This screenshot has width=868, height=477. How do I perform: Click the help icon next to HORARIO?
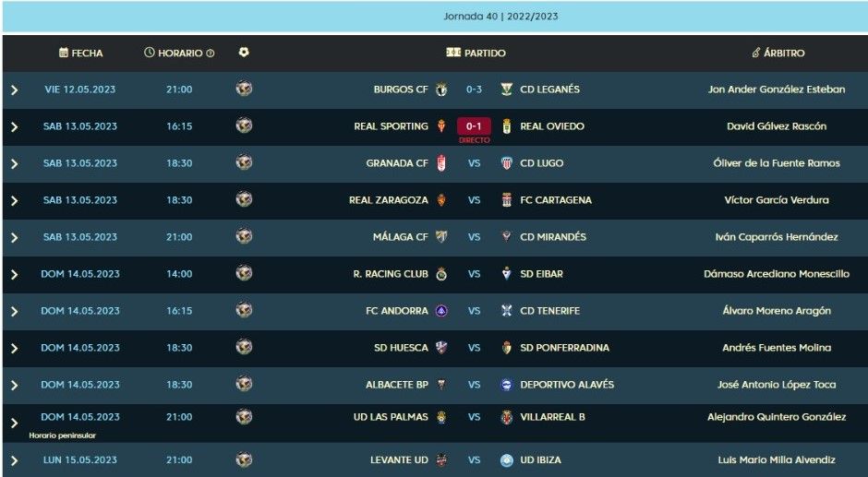pyautogui.click(x=211, y=54)
